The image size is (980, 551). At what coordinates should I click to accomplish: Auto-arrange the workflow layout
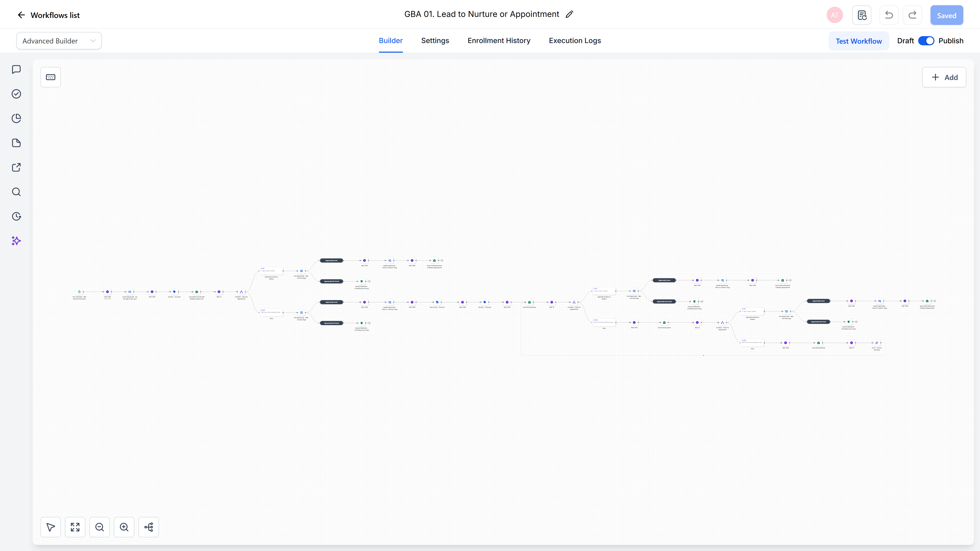[148, 527]
